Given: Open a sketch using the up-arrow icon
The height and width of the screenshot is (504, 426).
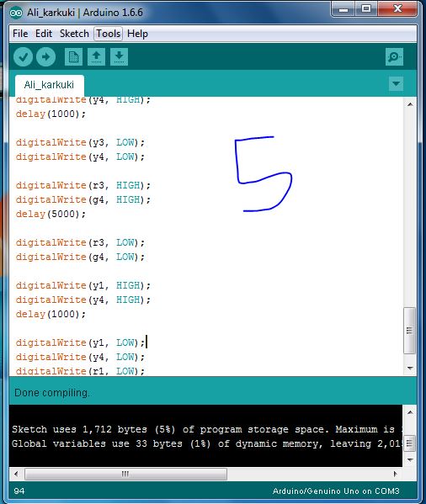Looking at the screenshot, I should click(x=96, y=57).
